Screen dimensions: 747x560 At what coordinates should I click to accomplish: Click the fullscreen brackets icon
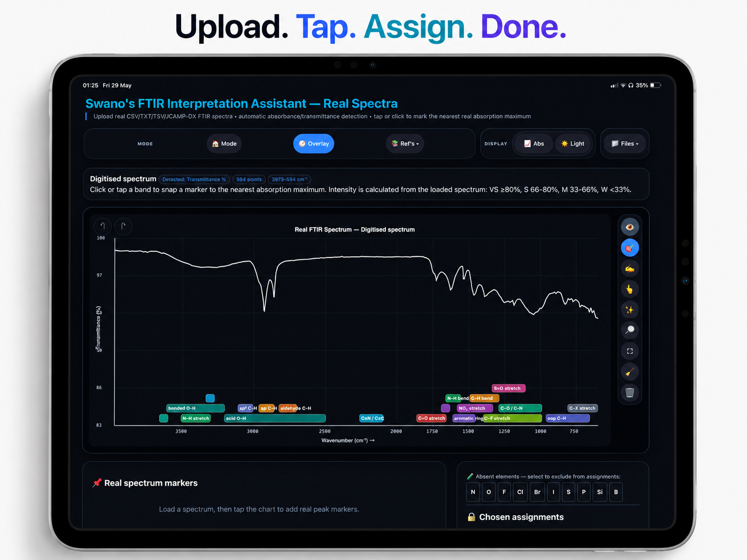click(x=629, y=351)
